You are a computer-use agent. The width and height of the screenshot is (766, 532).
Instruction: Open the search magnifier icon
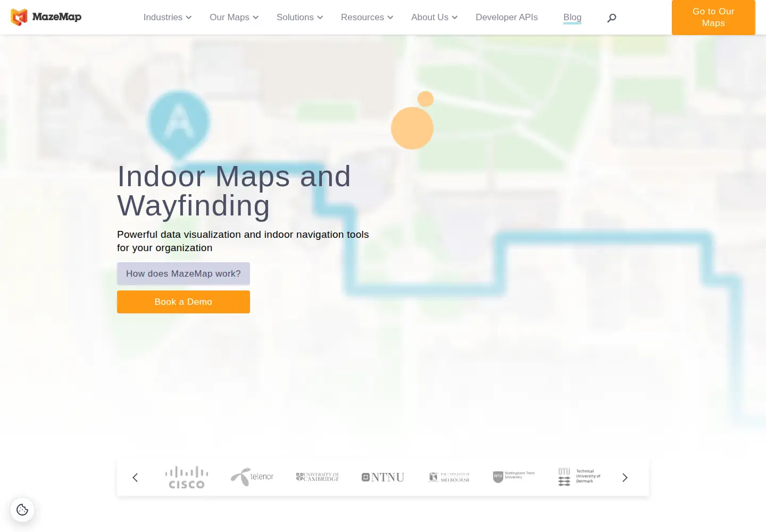point(612,18)
